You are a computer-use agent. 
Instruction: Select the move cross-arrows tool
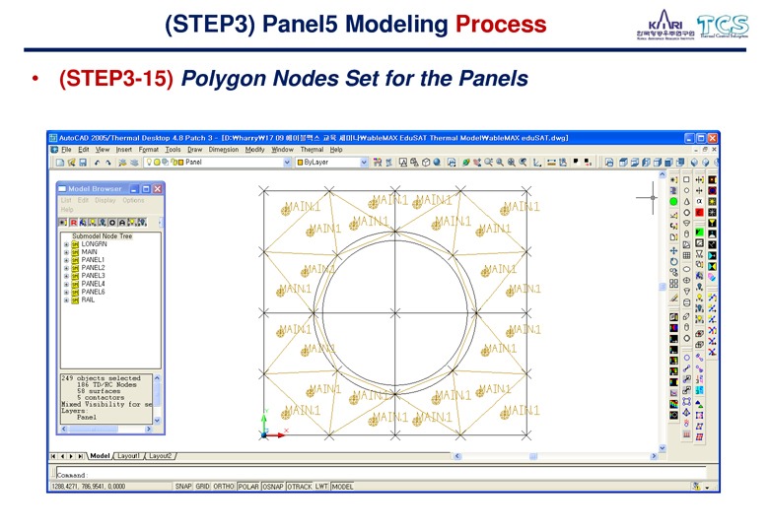pyautogui.click(x=673, y=250)
